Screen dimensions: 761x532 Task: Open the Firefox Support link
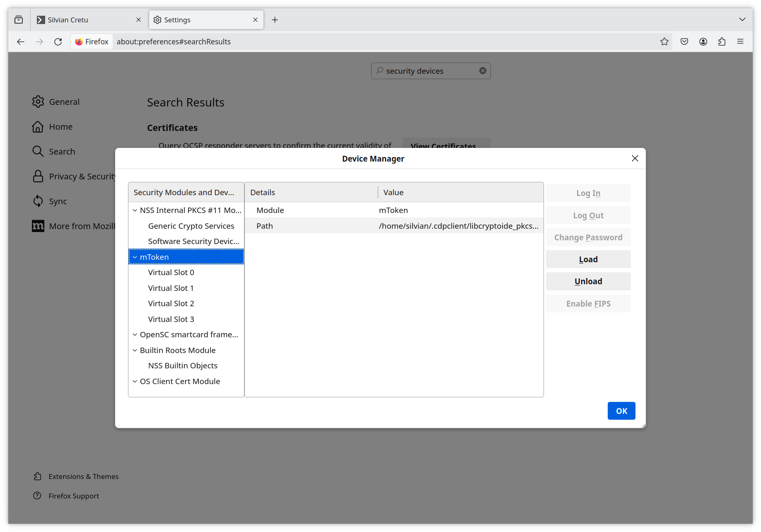[x=74, y=496]
